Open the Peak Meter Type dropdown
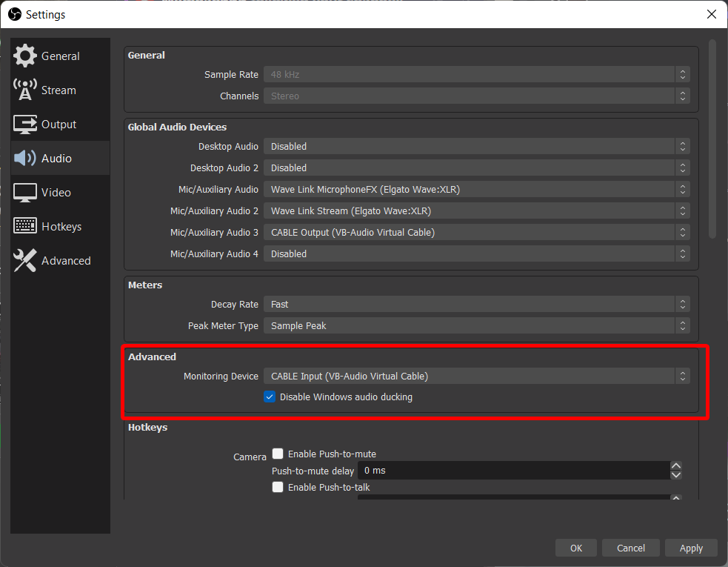Image resolution: width=728 pixels, height=567 pixels. [477, 326]
